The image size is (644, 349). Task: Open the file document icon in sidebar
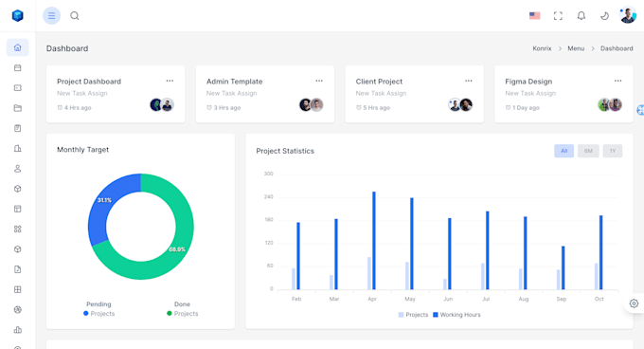coord(18,268)
